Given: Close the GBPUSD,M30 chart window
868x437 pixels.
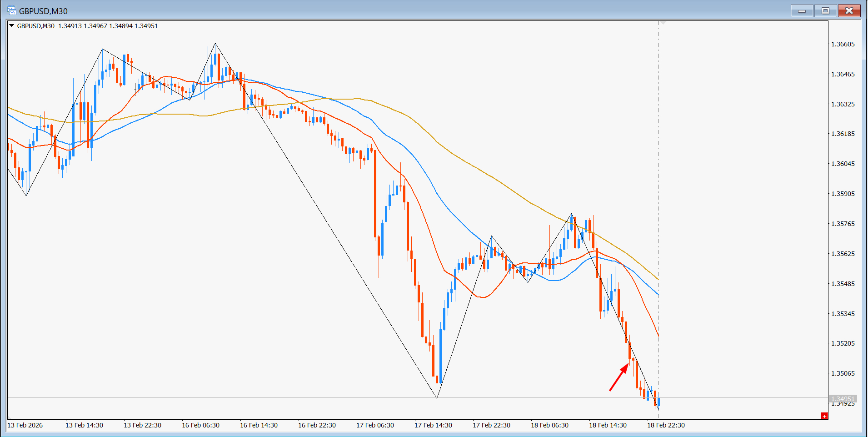Looking at the screenshot, I should coord(849,11).
